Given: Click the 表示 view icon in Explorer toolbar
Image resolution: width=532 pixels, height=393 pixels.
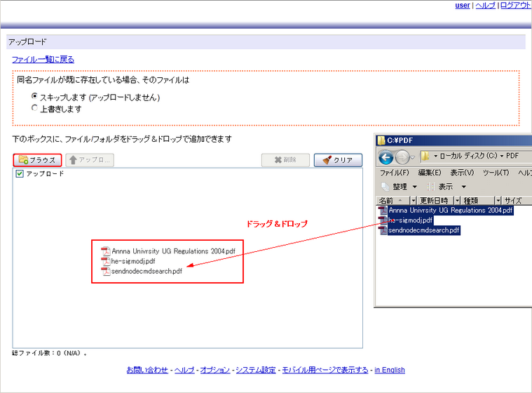Looking at the screenshot, I should (x=431, y=187).
